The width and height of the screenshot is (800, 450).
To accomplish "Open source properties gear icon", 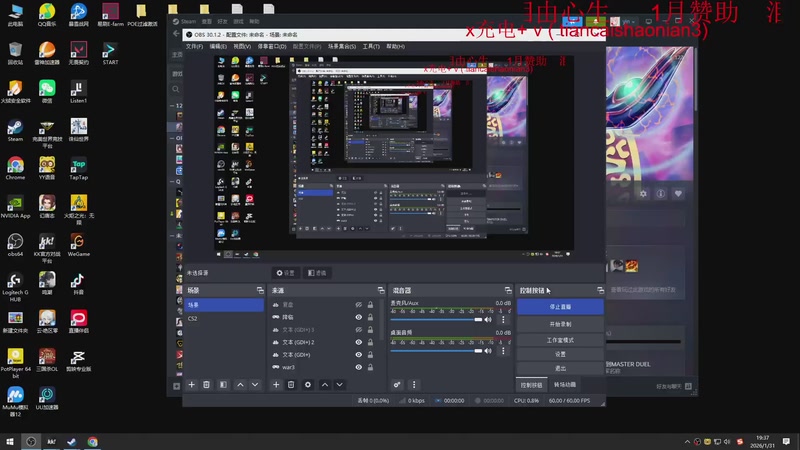I will coord(307,384).
